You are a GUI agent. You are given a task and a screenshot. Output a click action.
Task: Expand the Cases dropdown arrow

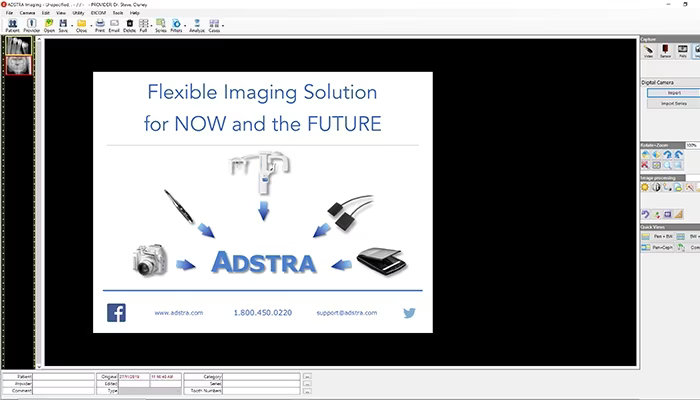point(223,25)
